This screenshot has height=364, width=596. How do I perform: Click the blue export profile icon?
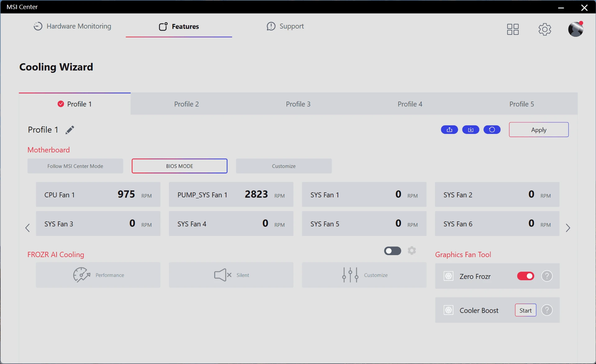[x=449, y=130]
